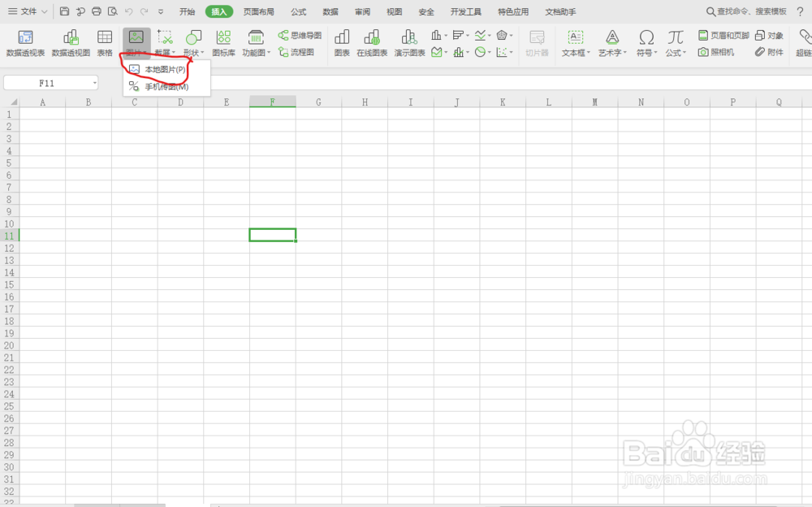The image size is (812, 507).
Task: Expand the 功能图 dropdown
Action: 269,53
